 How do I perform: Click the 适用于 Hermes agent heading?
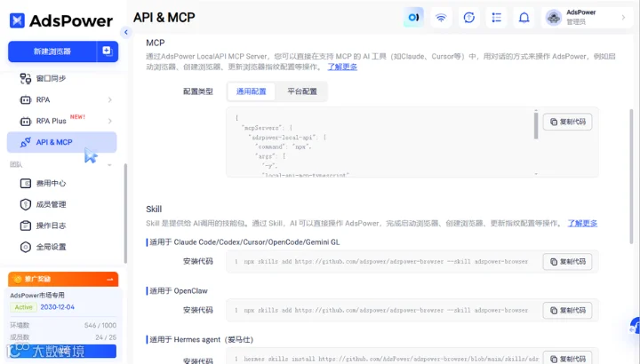tap(201, 339)
